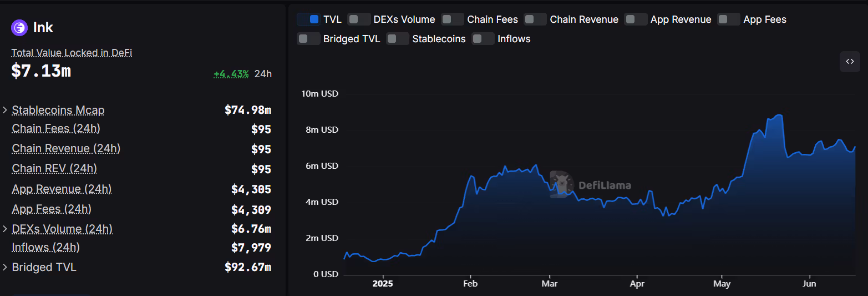The width and height of the screenshot is (868, 296).
Task: Click the Jun label on x-axis
Action: tap(809, 283)
